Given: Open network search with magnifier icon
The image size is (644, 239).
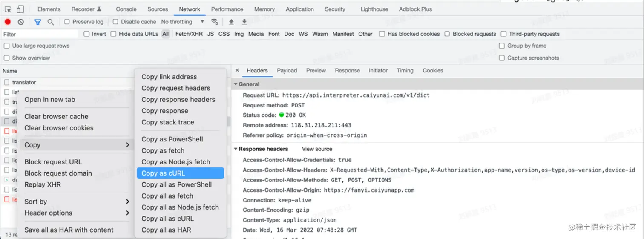Looking at the screenshot, I should click(50, 22).
